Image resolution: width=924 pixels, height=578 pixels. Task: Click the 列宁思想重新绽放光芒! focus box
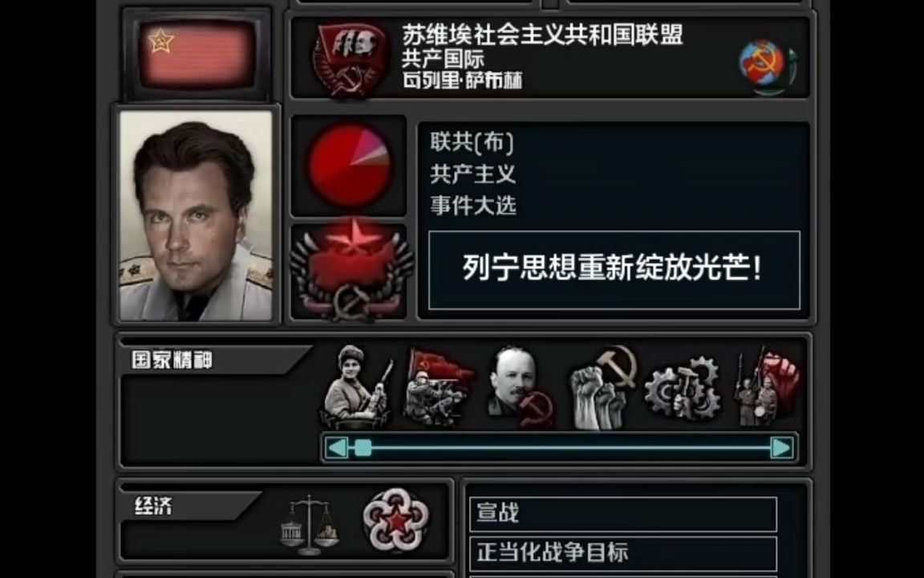pos(614,270)
